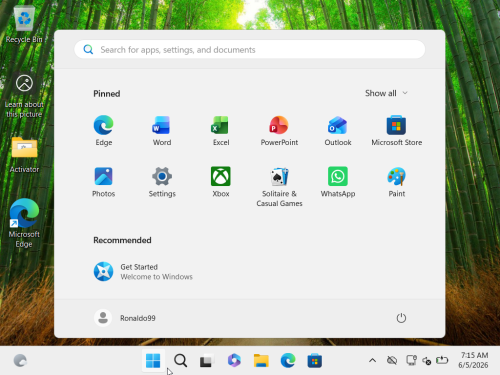This screenshot has height=375, width=500.
Task: Open the Get Started recommended item
Action: click(x=143, y=272)
